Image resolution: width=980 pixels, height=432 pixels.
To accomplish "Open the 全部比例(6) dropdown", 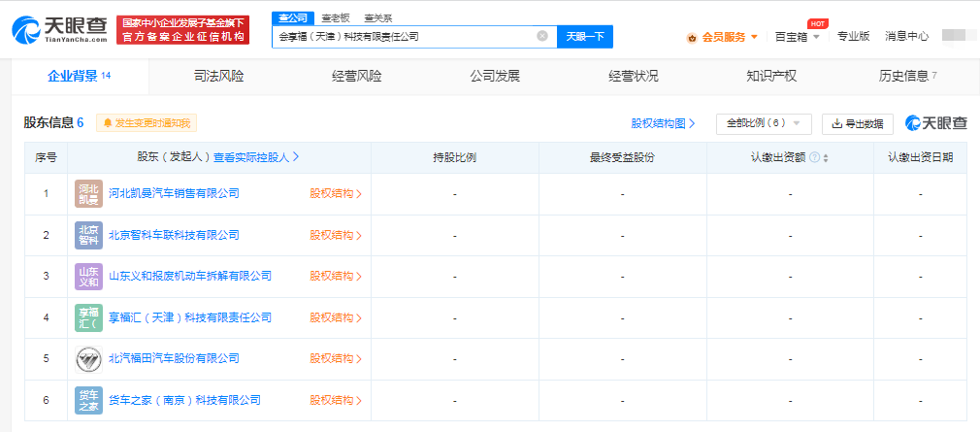I will coord(764,124).
